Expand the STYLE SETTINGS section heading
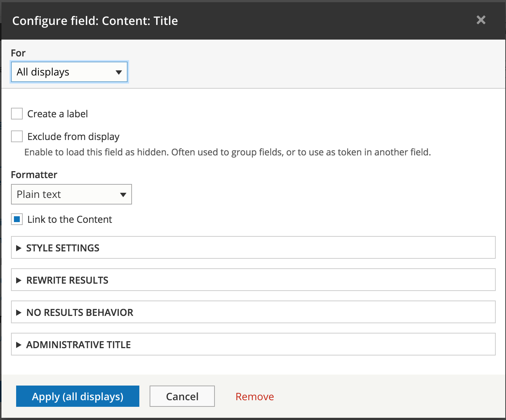 (x=63, y=248)
